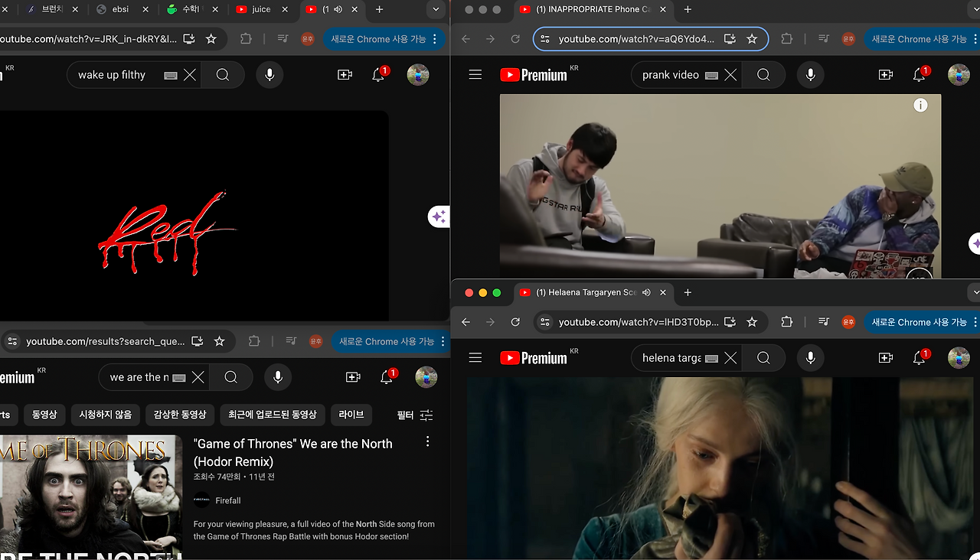The width and height of the screenshot is (980, 560).
Task: Open the account avatar in the 'prank video' window
Action: tap(959, 75)
